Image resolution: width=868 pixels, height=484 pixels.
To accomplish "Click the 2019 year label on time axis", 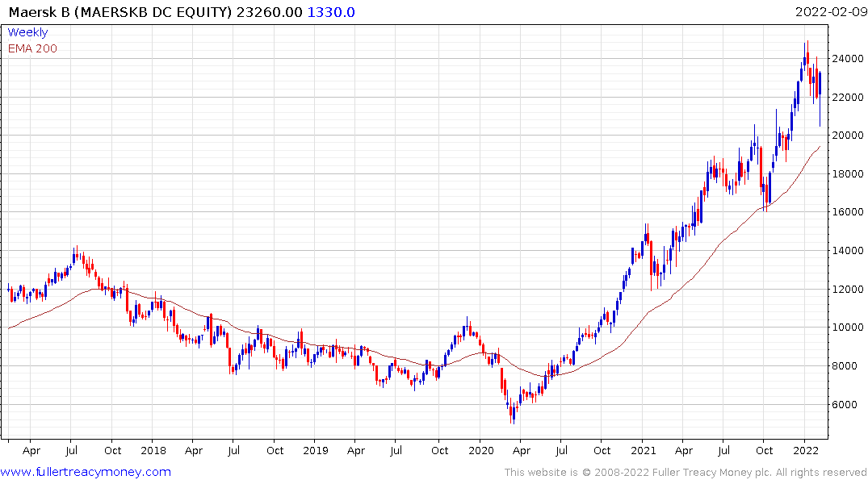I will 316,451.
